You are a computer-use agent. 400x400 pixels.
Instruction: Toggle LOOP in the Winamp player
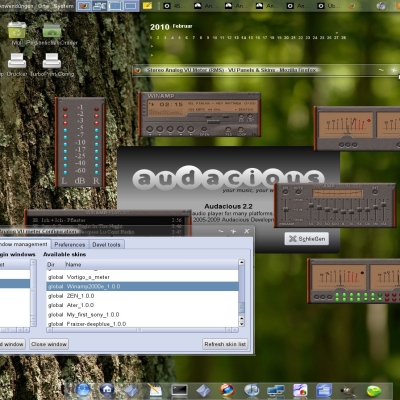(x=241, y=130)
